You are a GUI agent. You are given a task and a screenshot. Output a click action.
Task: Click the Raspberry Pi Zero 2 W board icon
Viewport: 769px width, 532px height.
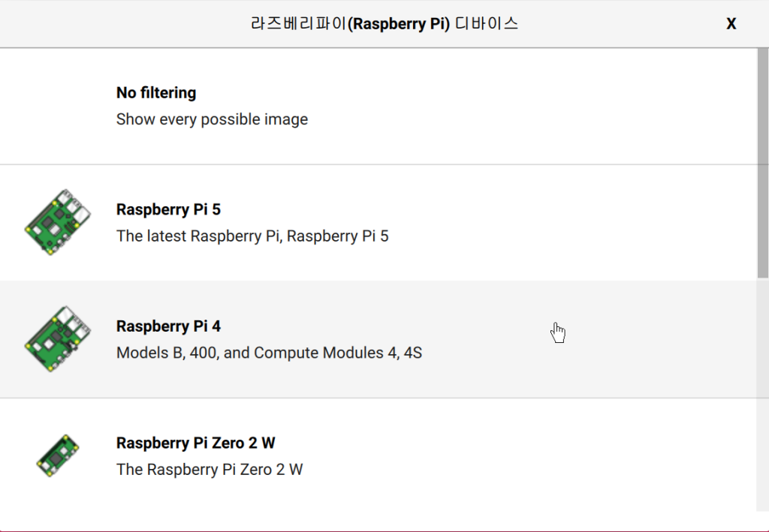(x=58, y=455)
